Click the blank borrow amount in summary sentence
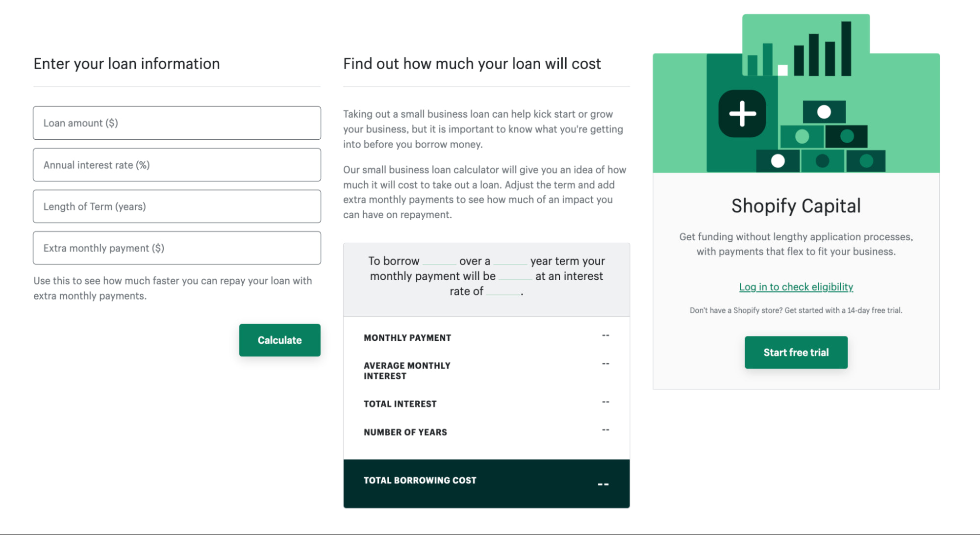 click(440, 264)
